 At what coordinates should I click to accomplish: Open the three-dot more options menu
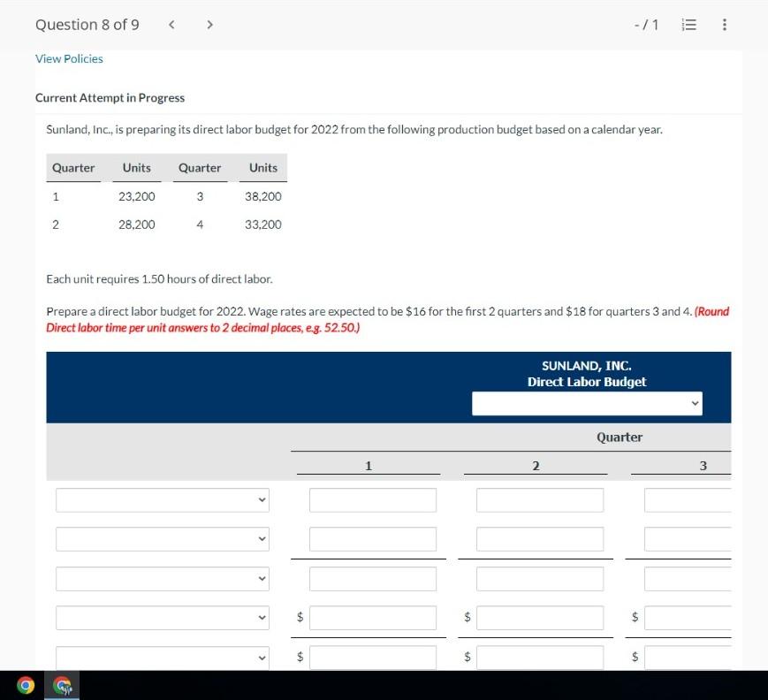point(725,25)
